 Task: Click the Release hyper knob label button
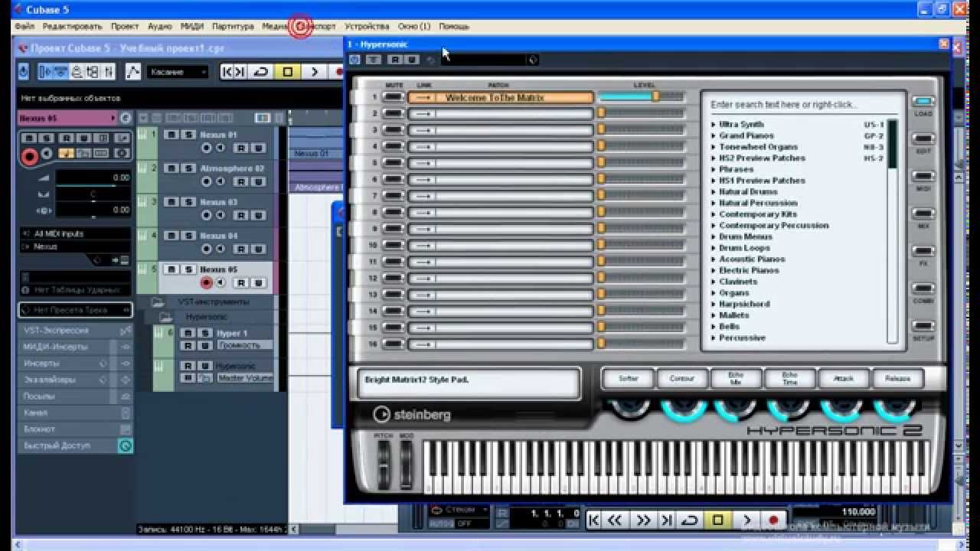[898, 379]
